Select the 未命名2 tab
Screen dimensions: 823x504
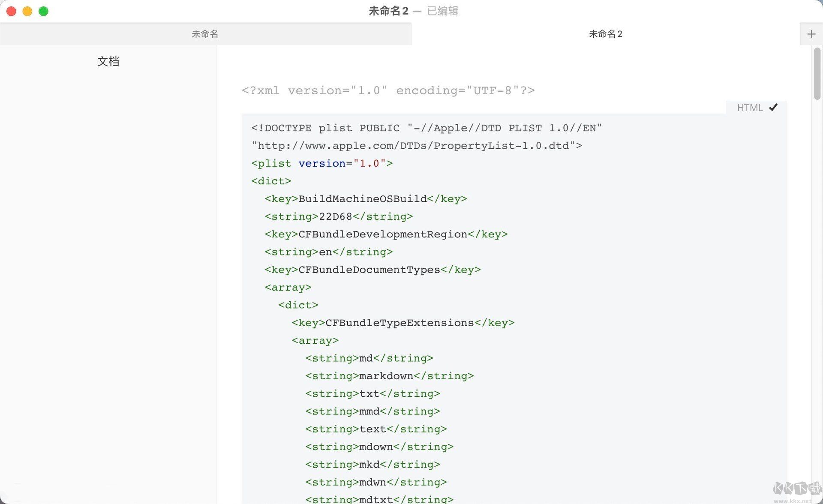606,34
